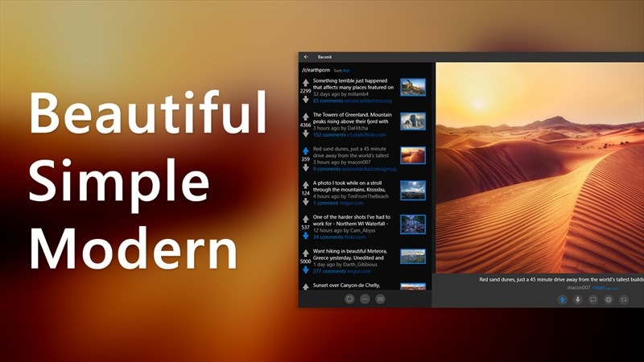Click the blue upvote button under the image
Screen dimensions: 644x362
point(562,300)
